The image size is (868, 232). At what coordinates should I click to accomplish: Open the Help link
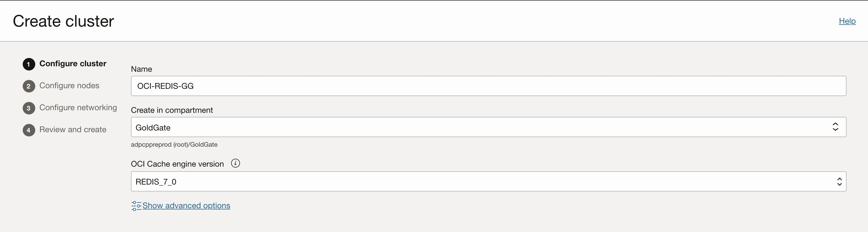pos(847,21)
